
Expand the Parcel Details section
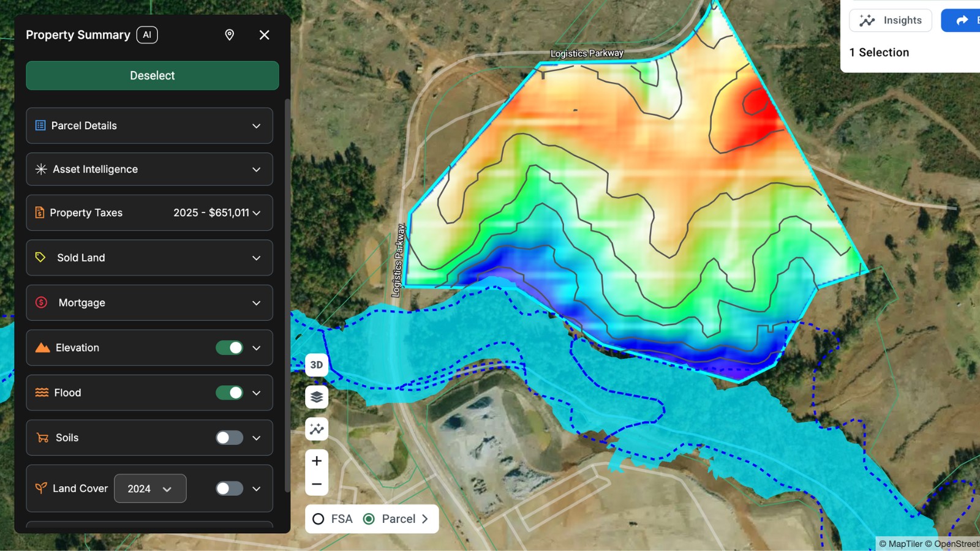pos(257,126)
